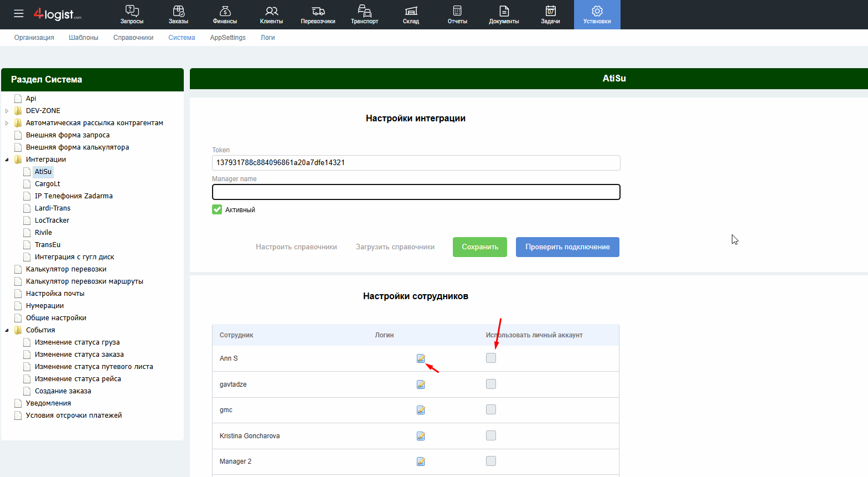The width and height of the screenshot is (868, 477).
Task: Open the Справочники submenu tab
Action: 133,38
